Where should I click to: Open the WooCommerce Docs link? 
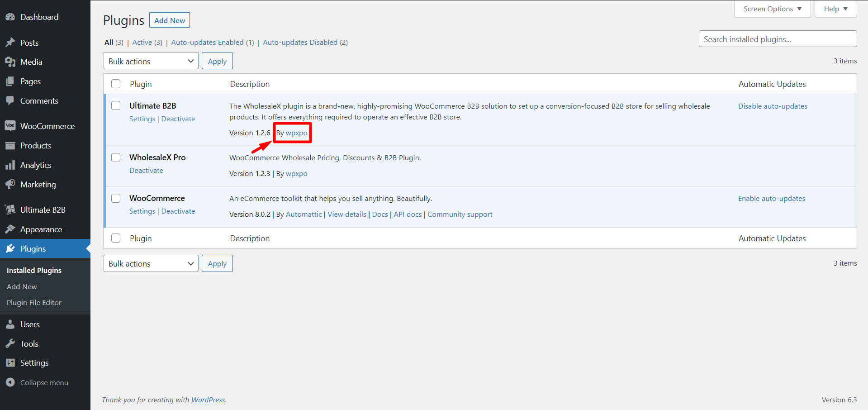click(380, 214)
